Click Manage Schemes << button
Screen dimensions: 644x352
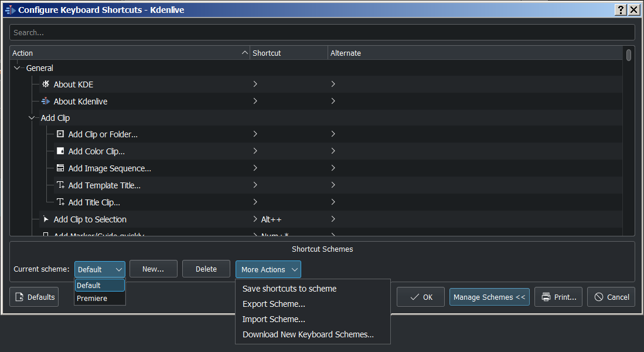coord(489,297)
